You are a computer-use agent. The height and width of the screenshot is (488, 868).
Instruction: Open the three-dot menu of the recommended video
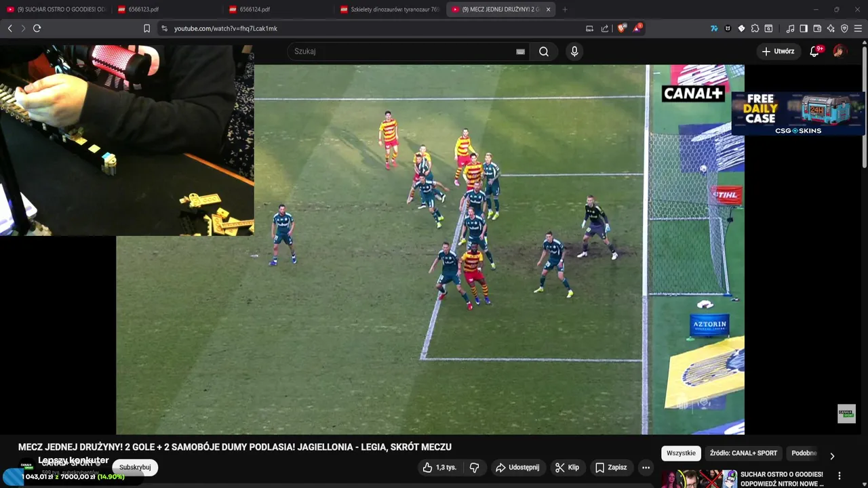pyautogui.click(x=840, y=476)
